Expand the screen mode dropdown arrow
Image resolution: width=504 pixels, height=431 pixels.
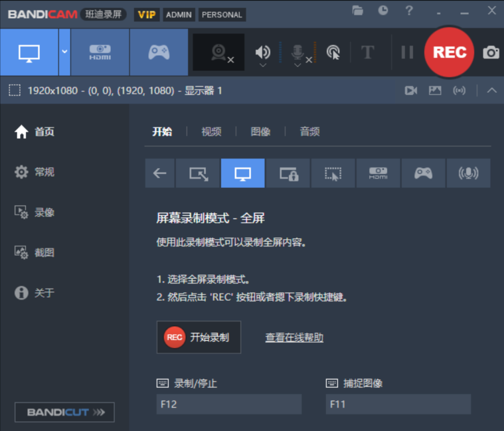pos(64,52)
